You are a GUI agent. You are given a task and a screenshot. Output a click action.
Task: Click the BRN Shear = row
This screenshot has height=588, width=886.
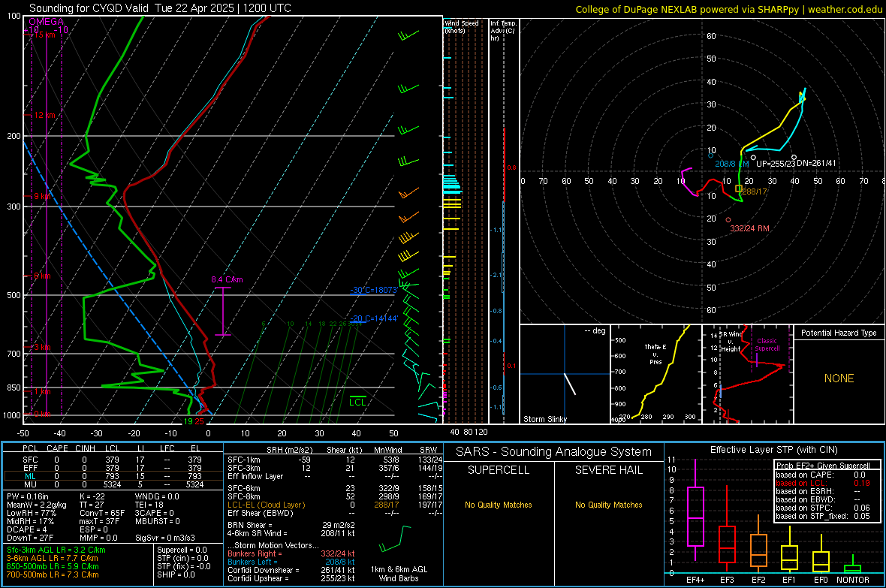tap(291, 525)
